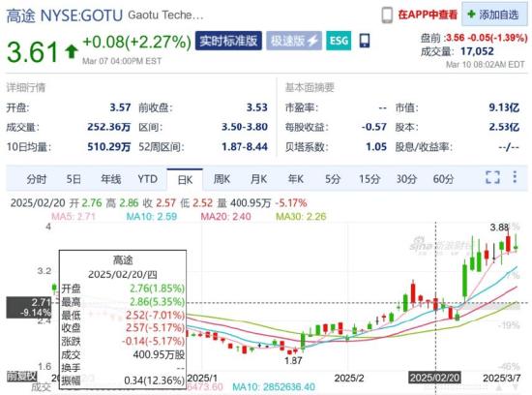This screenshot has width=532, height=395.
Task: Click the green up-arrow beside price 3.61
Action: (72, 51)
